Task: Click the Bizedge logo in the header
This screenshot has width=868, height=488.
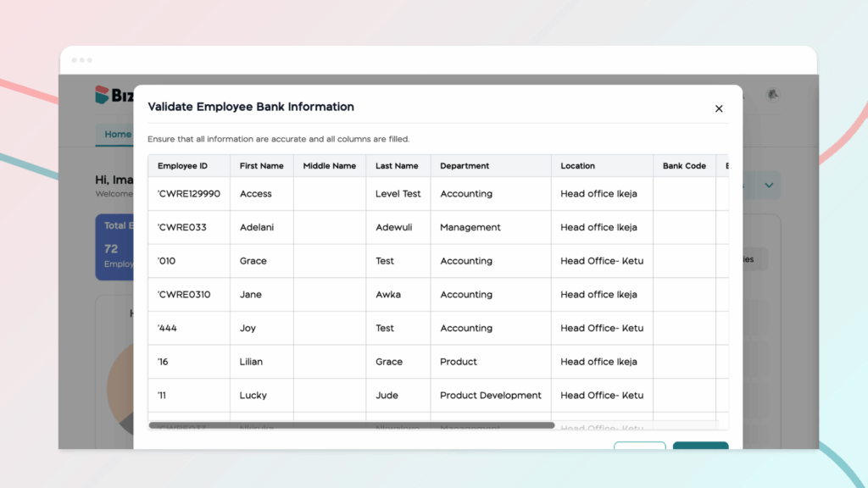Action: tap(113, 95)
